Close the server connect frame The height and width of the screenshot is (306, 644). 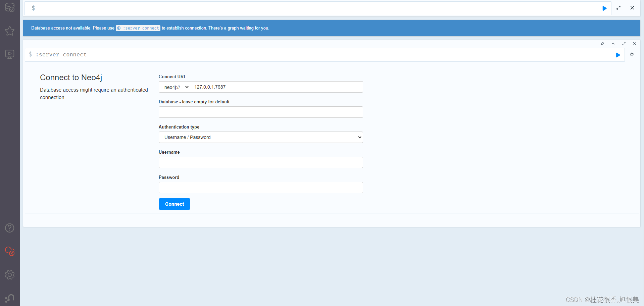pos(635,44)
